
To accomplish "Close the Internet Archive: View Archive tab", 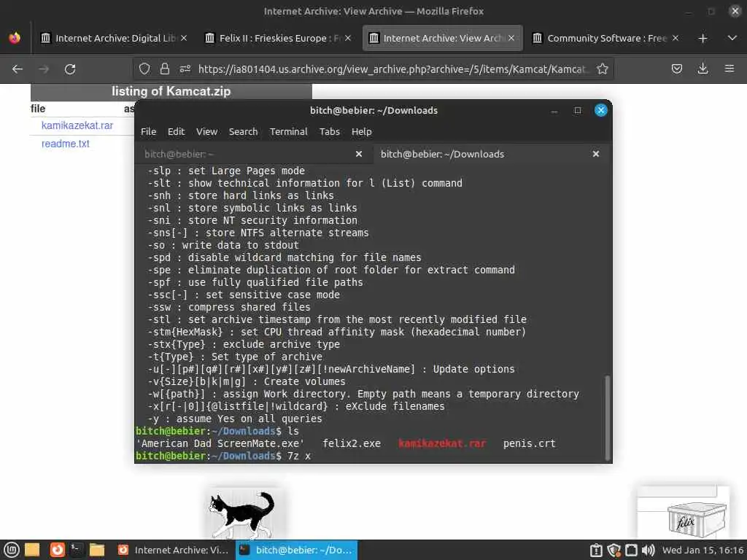I will 511,38.
